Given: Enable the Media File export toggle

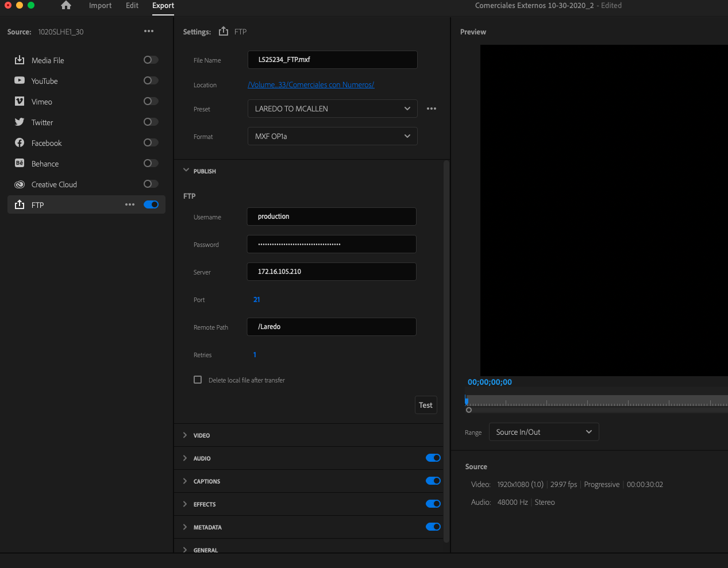Looking at the screenshot, I should tap(151, 60).
